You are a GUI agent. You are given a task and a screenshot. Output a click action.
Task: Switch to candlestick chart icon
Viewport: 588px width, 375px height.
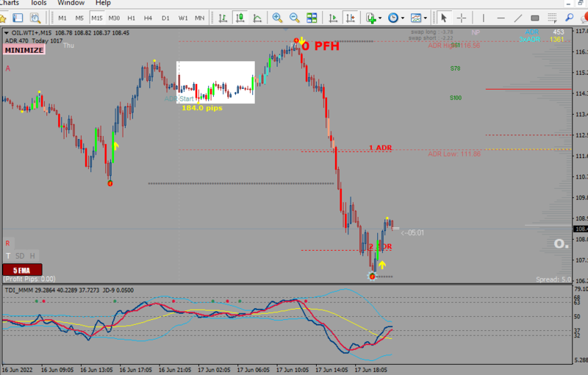240,18
